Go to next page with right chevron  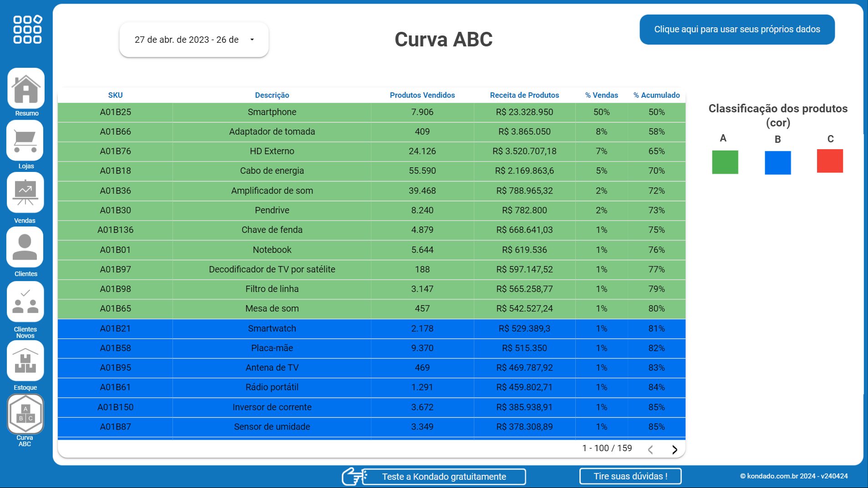(675, 449)
